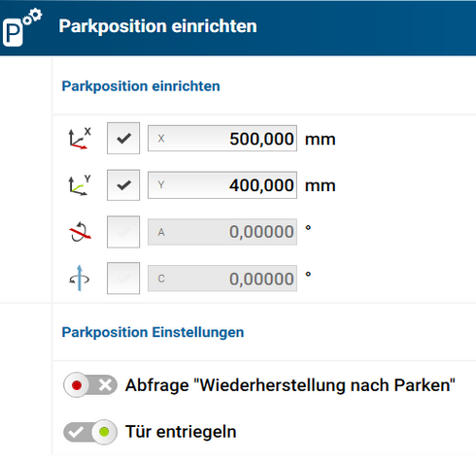
Task: Select the C angle field showing 0,00000
Action: coord(222,279)
